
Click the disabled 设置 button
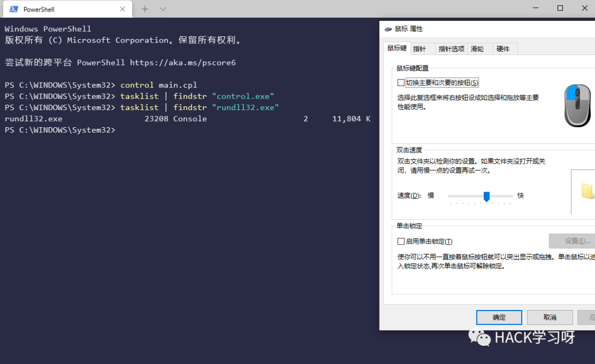coord(572,241)
